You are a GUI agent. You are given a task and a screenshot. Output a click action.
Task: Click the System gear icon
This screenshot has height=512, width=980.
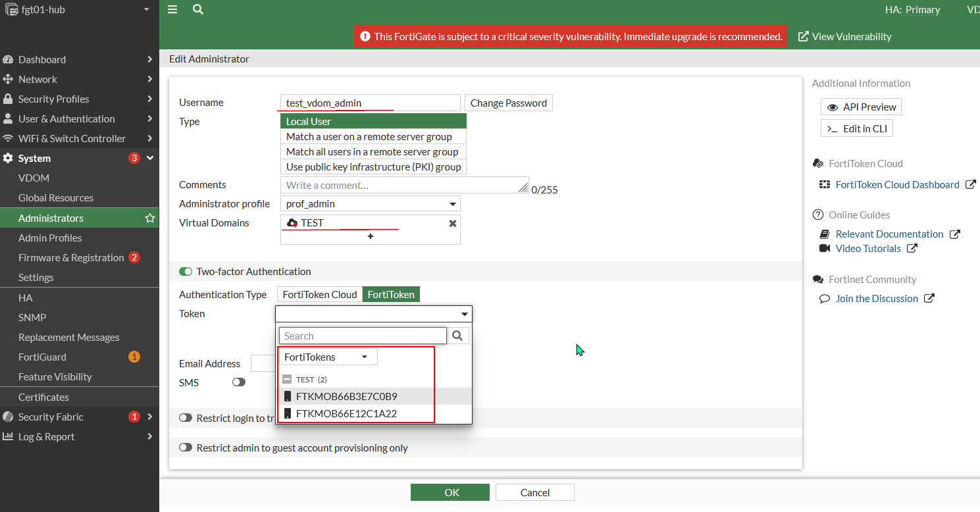click(8, 158)
